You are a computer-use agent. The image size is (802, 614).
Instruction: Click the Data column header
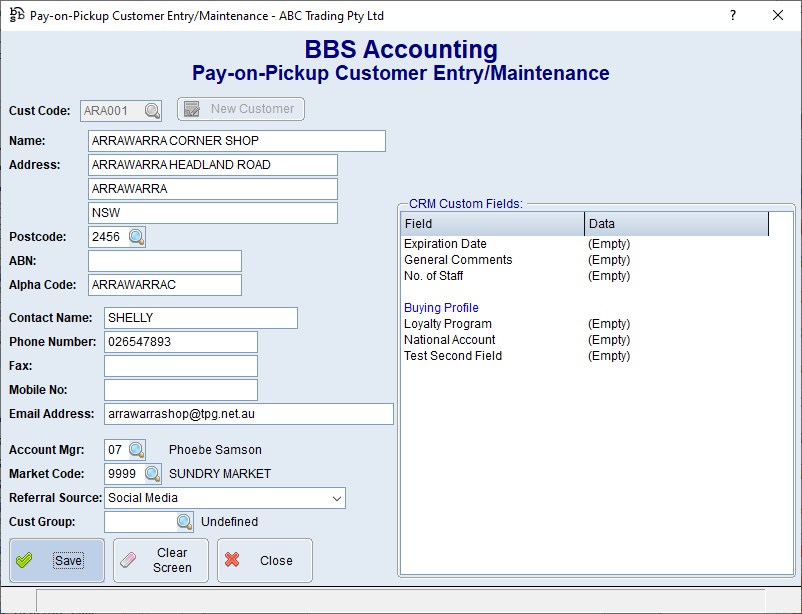pyautogui.click(x=676, y=224)
